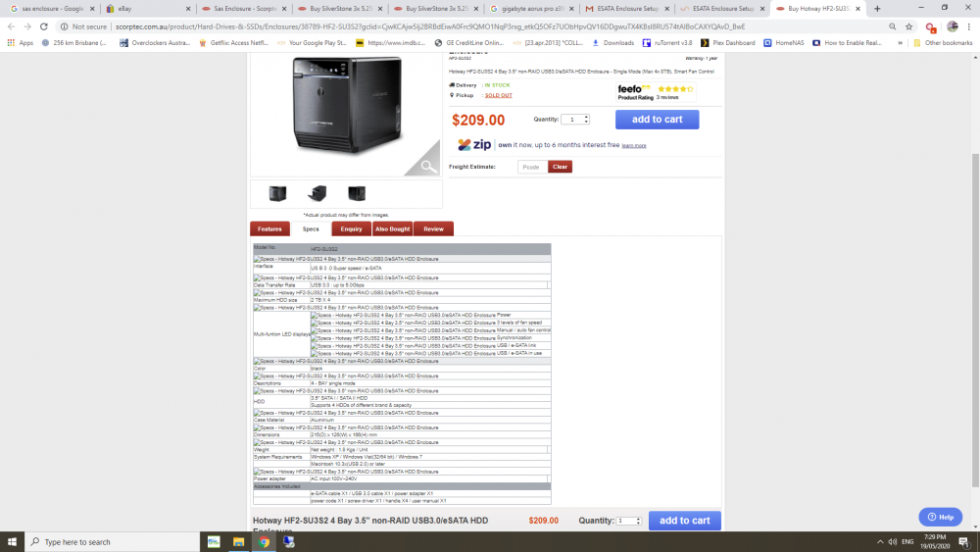Click the page vertical scrollbar

[x=975, y=319]
